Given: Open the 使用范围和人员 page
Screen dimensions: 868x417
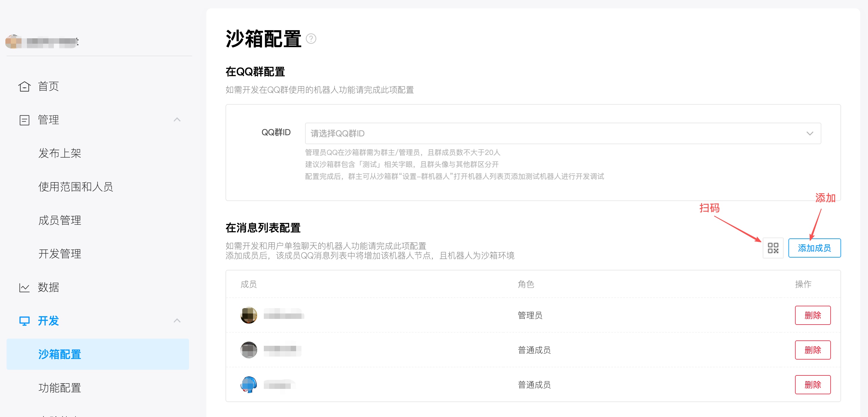Looking at the screenshot, I should [76, 186].
